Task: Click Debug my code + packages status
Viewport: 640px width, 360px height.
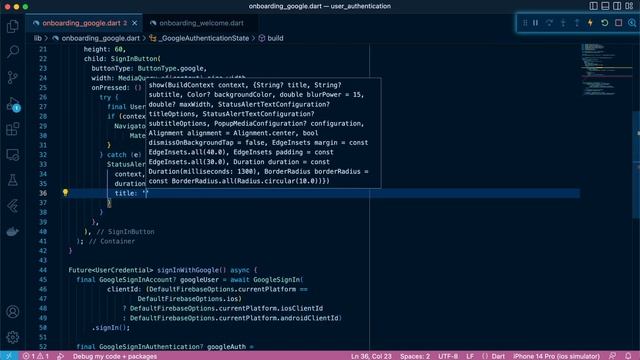Action: (x=115, y=356)
